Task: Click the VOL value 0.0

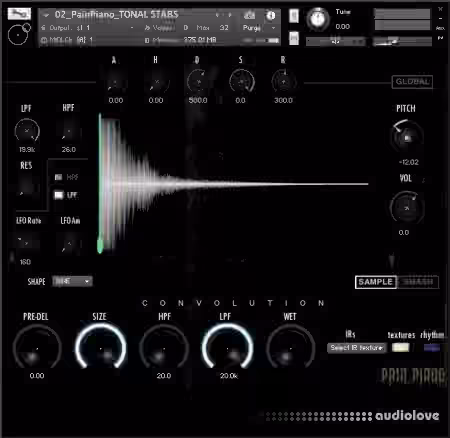Action: click(404, 233)
